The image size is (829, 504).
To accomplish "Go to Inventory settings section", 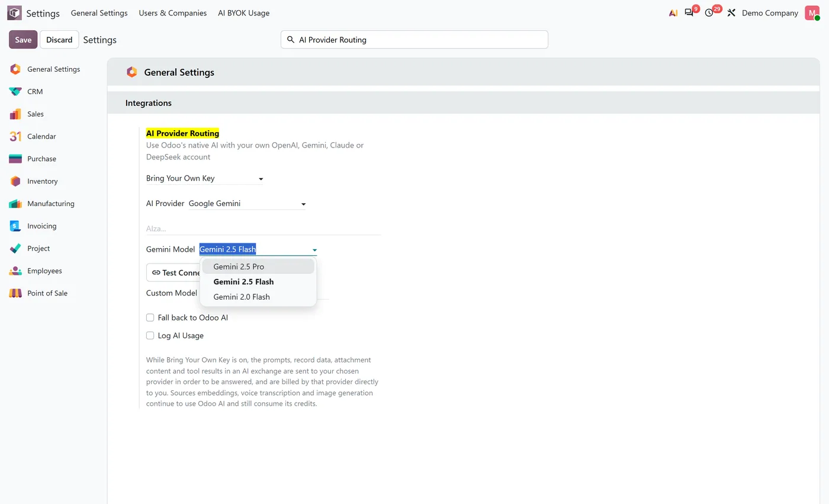I will click(43, 181).
